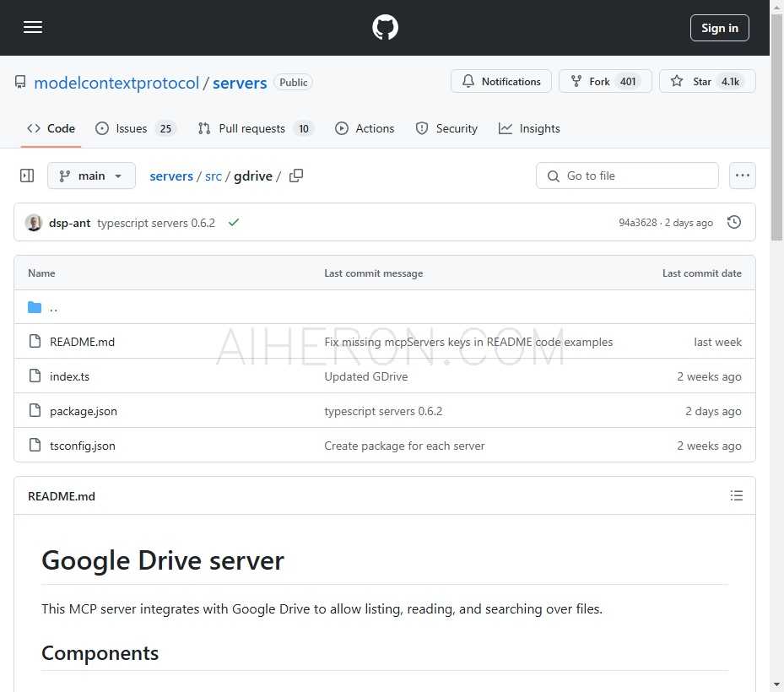Go to GitHub homepage via Octocat logo
The height and width of the screenshot is (692, 784).
(x=385, y=28)
